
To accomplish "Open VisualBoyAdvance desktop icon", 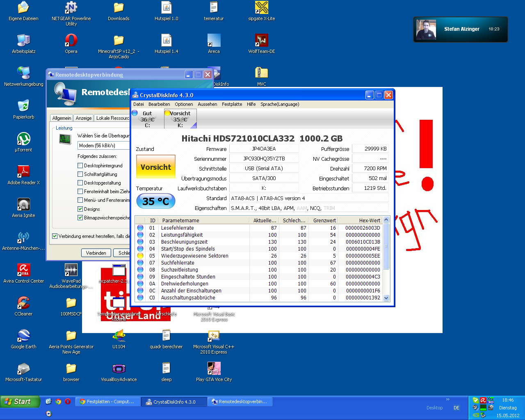I will [119, 372].
